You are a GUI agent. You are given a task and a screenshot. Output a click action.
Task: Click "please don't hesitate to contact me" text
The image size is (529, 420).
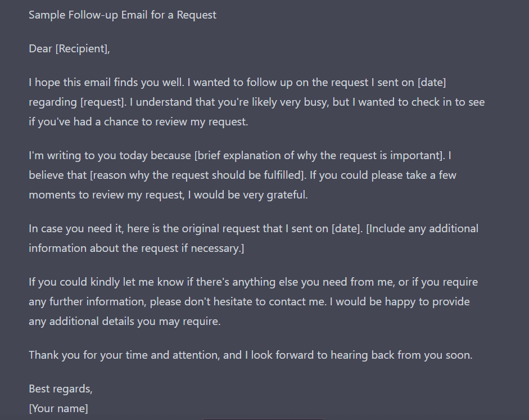coord(238,301)
